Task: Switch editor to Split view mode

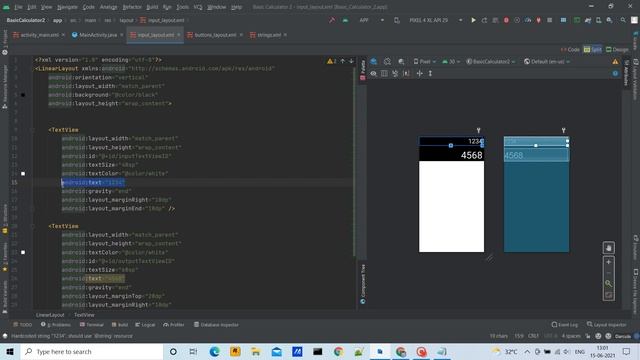Action: [x=593, y=49]
